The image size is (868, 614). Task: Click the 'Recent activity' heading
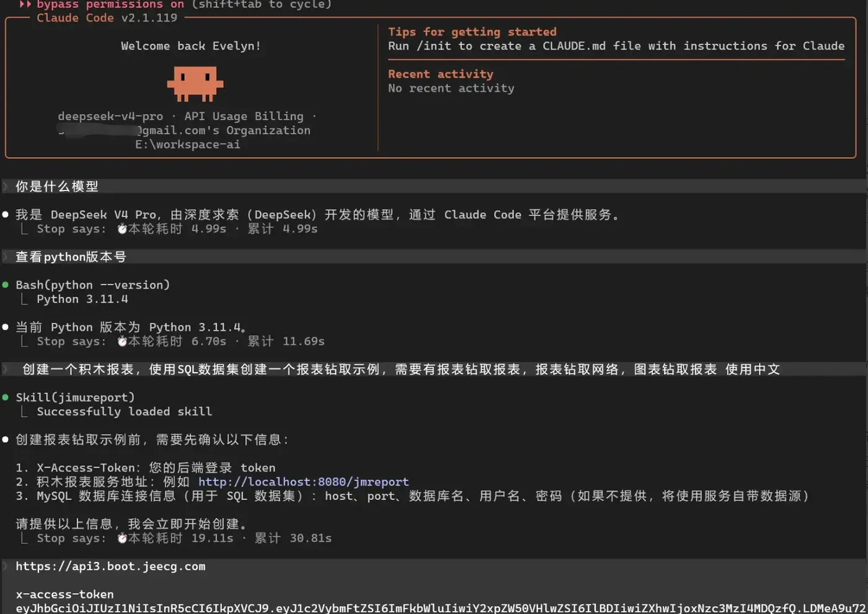pyautogui.click(x=441, y=74)
